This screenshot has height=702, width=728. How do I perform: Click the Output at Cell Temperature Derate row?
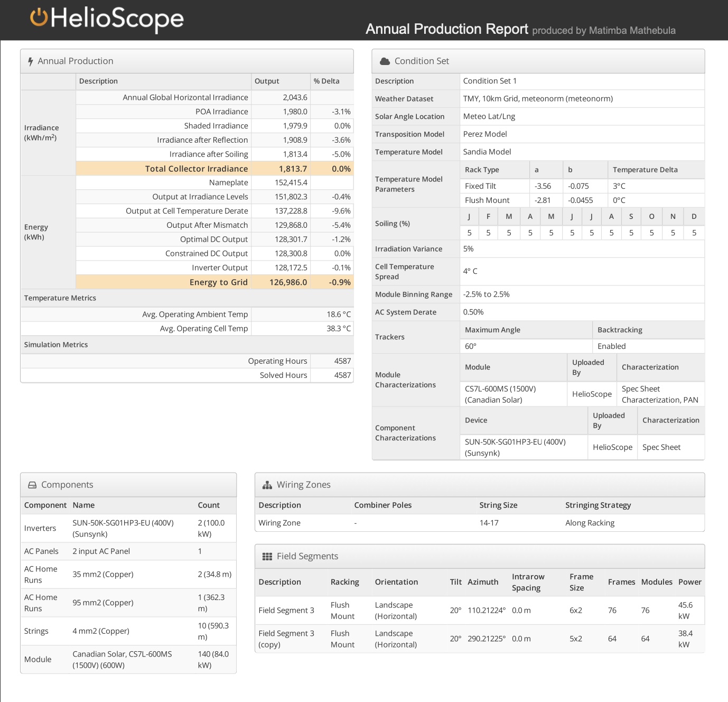[x=214, y=211]
